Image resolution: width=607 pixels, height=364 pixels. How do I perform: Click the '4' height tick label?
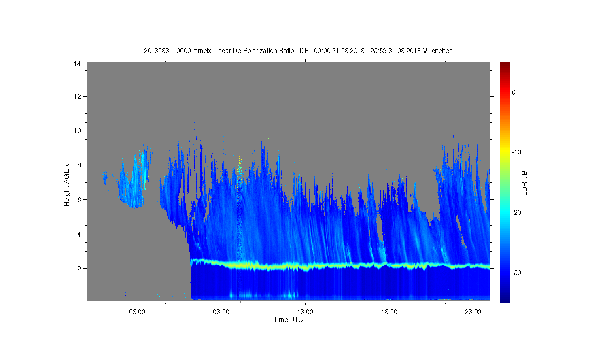pos(79,234)
